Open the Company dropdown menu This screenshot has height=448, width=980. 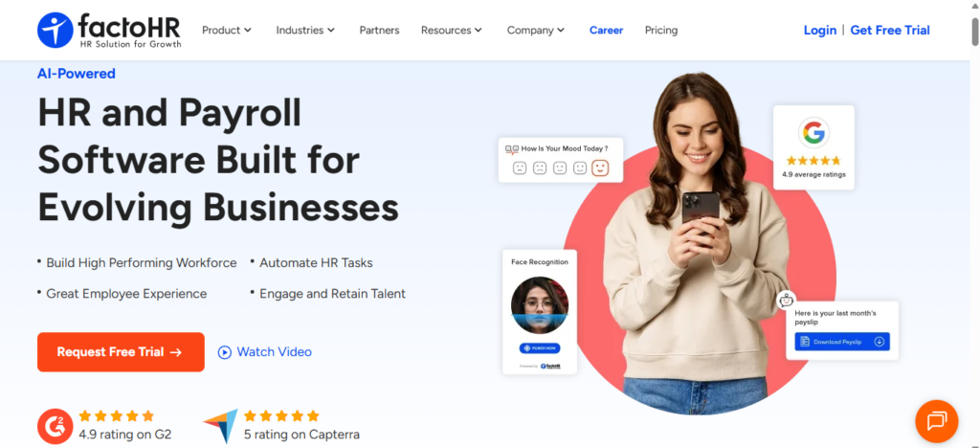pyautogui.click(x=536, y=30)
